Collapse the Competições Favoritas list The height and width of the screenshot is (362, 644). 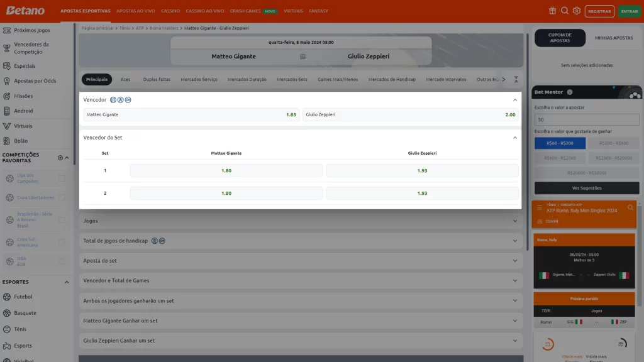[67, 158]
